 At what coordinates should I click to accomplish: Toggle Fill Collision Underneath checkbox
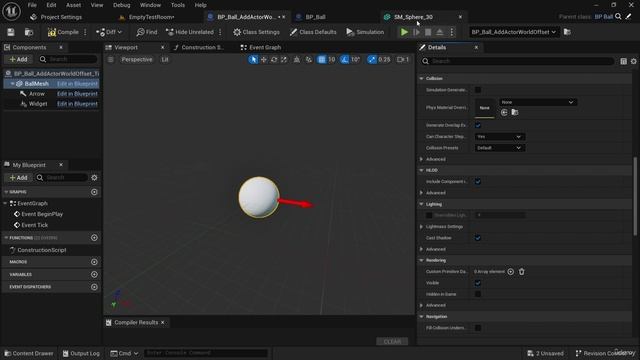tap(478, 328)
